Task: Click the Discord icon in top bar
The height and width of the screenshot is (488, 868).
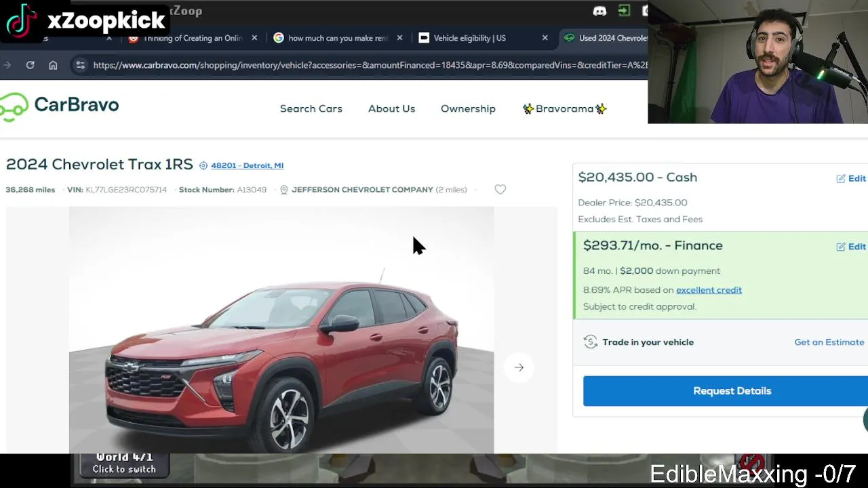Action: (x=599, y=11)
